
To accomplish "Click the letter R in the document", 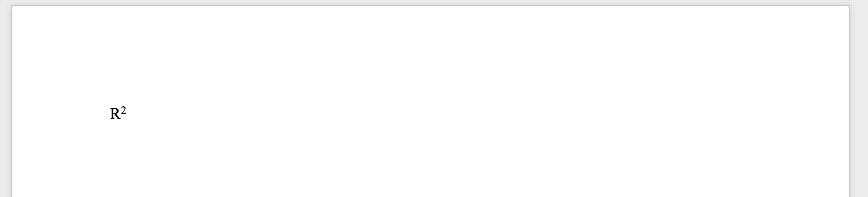I will [115, 114].
